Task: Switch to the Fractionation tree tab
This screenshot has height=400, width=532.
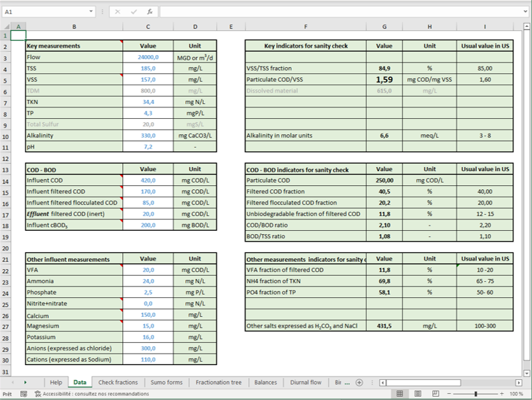Action: point(219,382)
